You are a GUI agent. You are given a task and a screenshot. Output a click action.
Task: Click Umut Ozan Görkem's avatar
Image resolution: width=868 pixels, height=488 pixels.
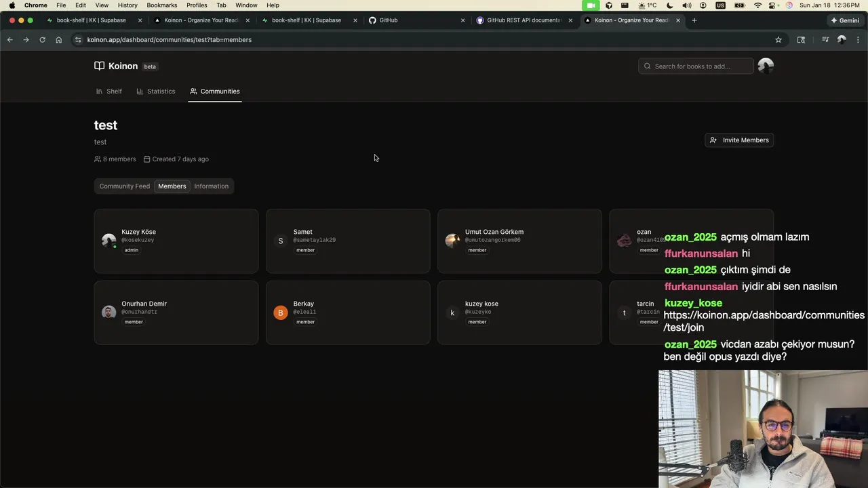point(452,241)
